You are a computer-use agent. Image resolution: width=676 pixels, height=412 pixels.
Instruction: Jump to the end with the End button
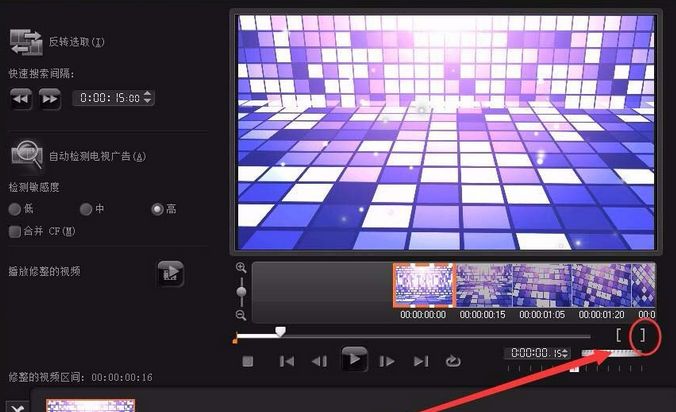point(421,361)
